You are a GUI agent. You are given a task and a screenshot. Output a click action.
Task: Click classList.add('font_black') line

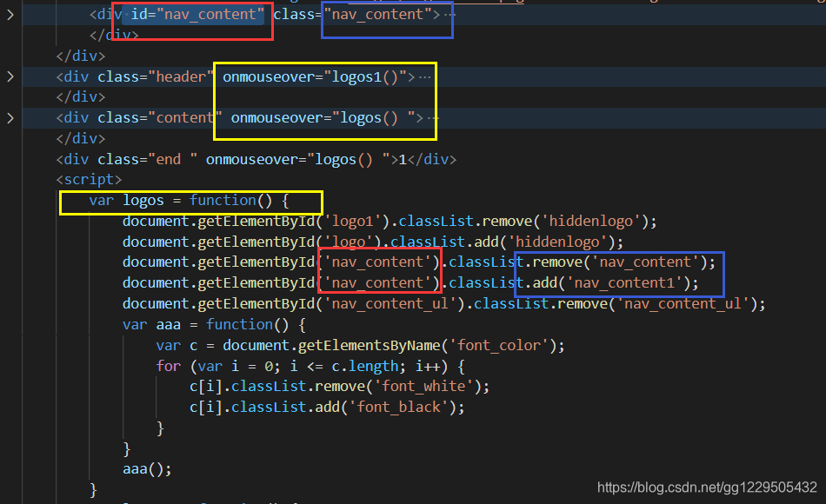pos(327,407)
